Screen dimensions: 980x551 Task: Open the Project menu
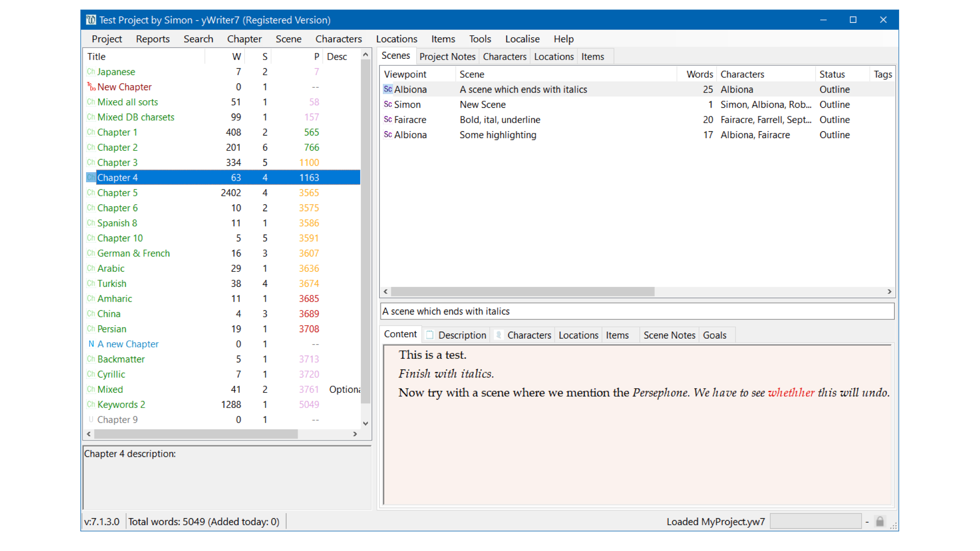pyautogui.click(x=106, y=39)
